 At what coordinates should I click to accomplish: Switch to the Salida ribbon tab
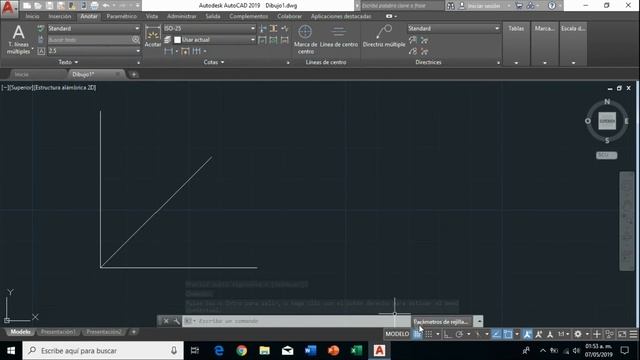tap(213, 16)
